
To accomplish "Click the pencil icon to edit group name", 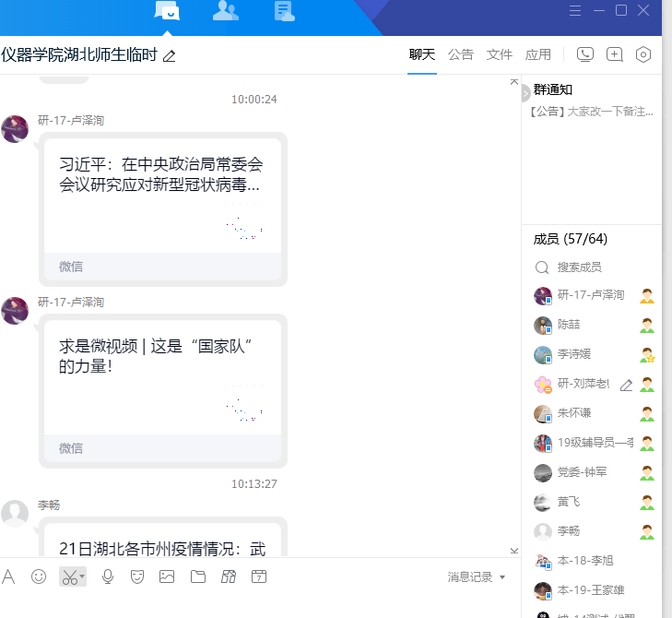I will coord(169,56).
